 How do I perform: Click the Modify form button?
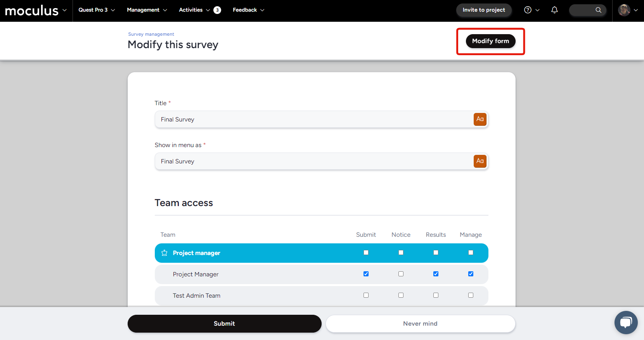(x=490, y=41)
